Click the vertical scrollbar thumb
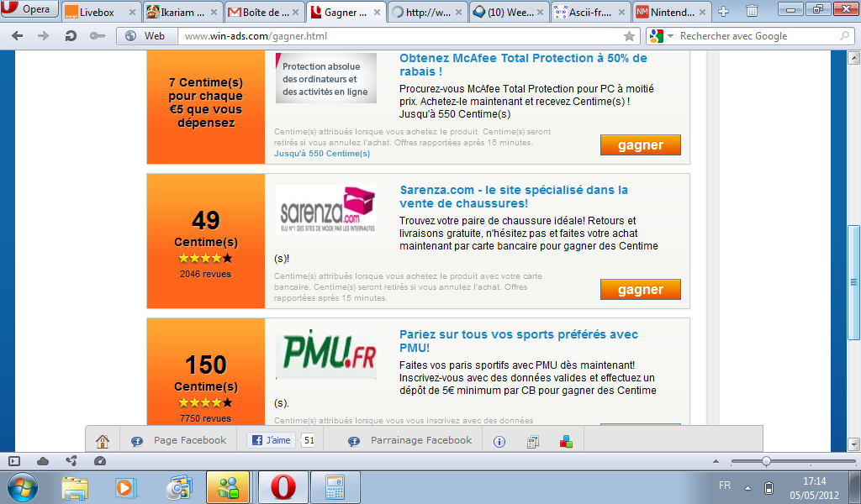 click(x=853, y=282)
